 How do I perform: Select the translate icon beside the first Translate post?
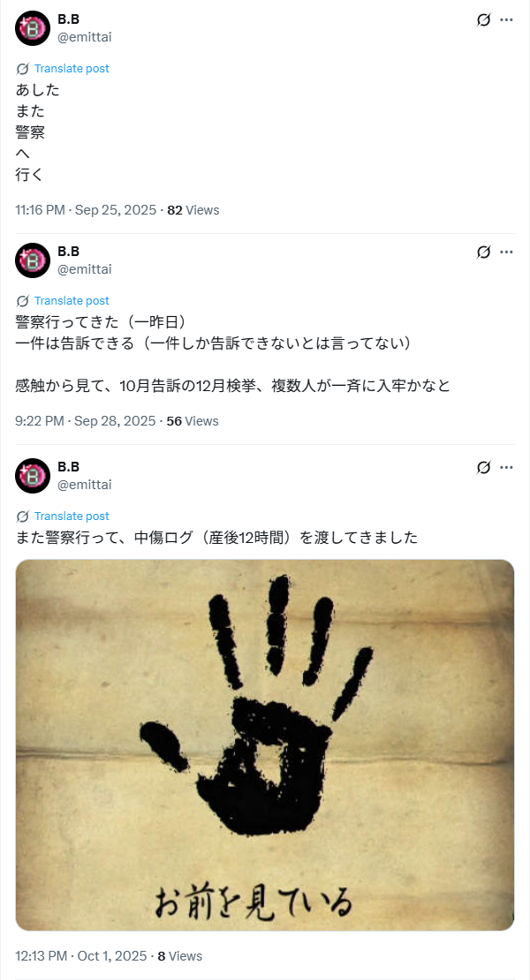[22, 69]
